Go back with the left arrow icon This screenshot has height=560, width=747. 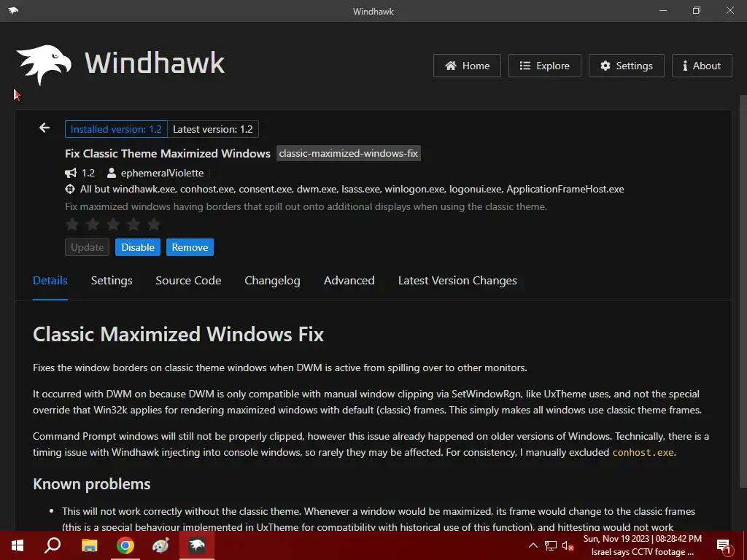tap(44, 128)
